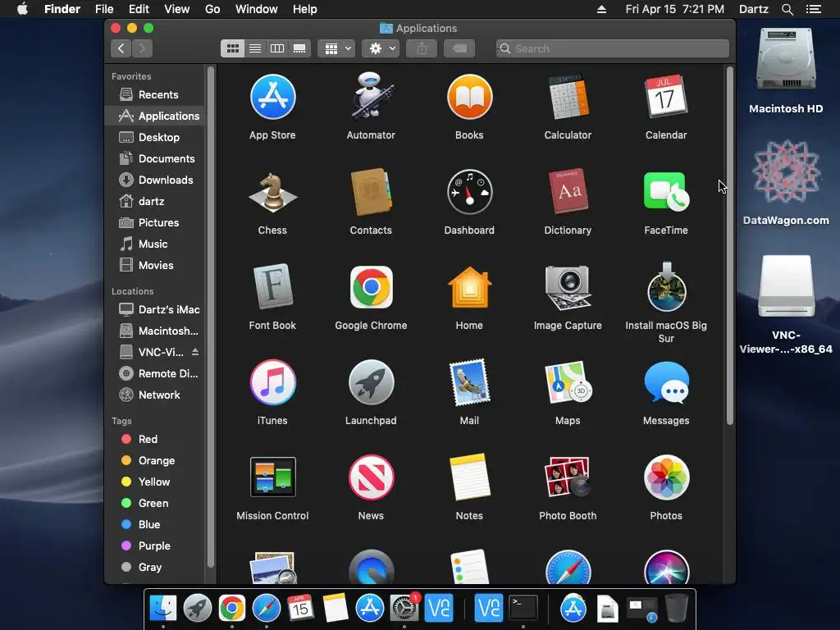The height and width of the screenshot is (630, 840).
Task: Select the Chess application icon
Action: point(272,192)
